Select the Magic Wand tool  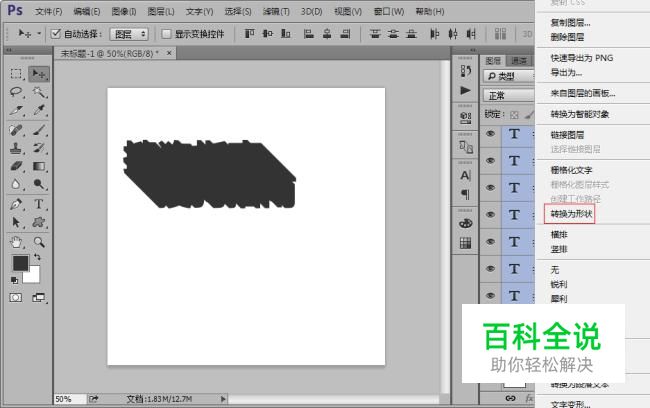pyautogui.click(x=39, y=92)
